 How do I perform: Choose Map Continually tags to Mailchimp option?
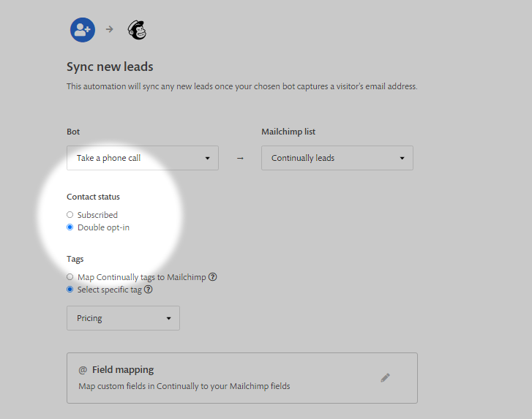pyautogui.click(x=70, y=277)
